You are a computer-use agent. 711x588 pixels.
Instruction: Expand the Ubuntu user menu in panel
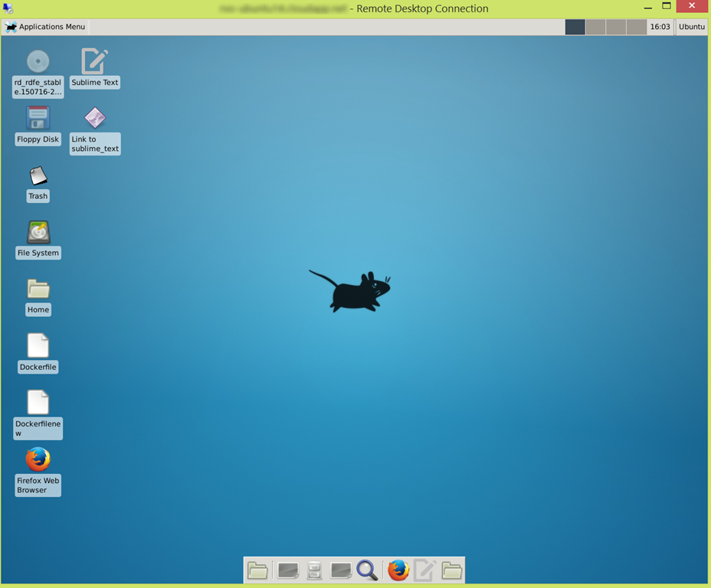pyautogui.click(x=691, y=27)
